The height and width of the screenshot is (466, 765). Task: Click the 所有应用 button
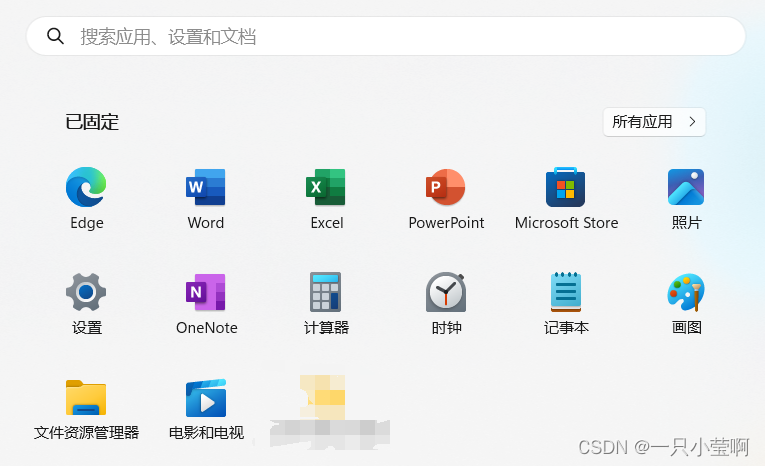tap(654, 122)
